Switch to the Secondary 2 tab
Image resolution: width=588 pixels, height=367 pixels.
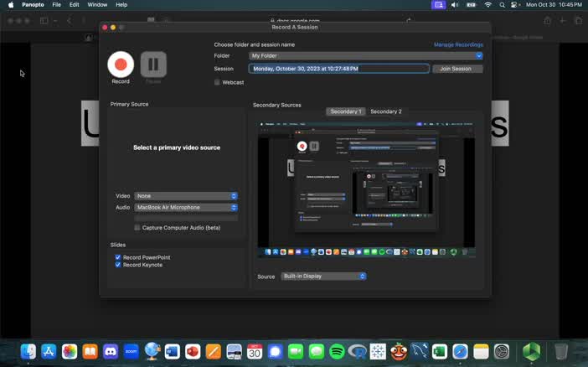[x=385, y=111]
